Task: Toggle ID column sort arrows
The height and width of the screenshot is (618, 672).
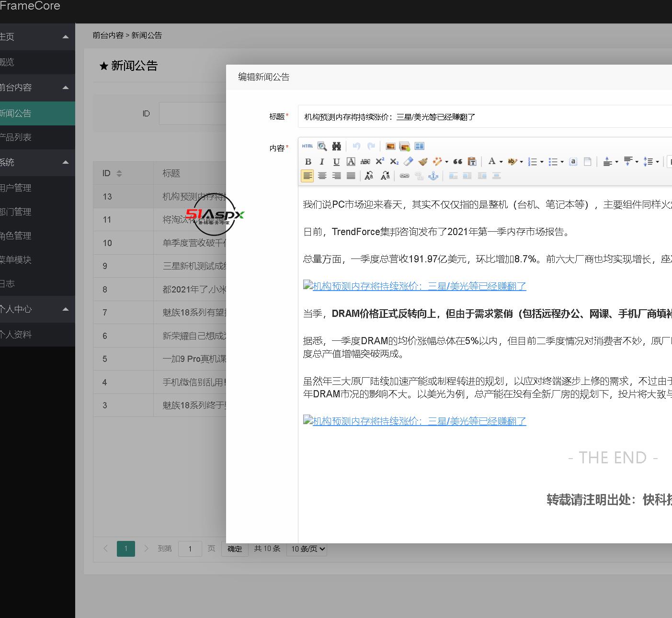Action: pyautogui.click(x=119, y=173)
